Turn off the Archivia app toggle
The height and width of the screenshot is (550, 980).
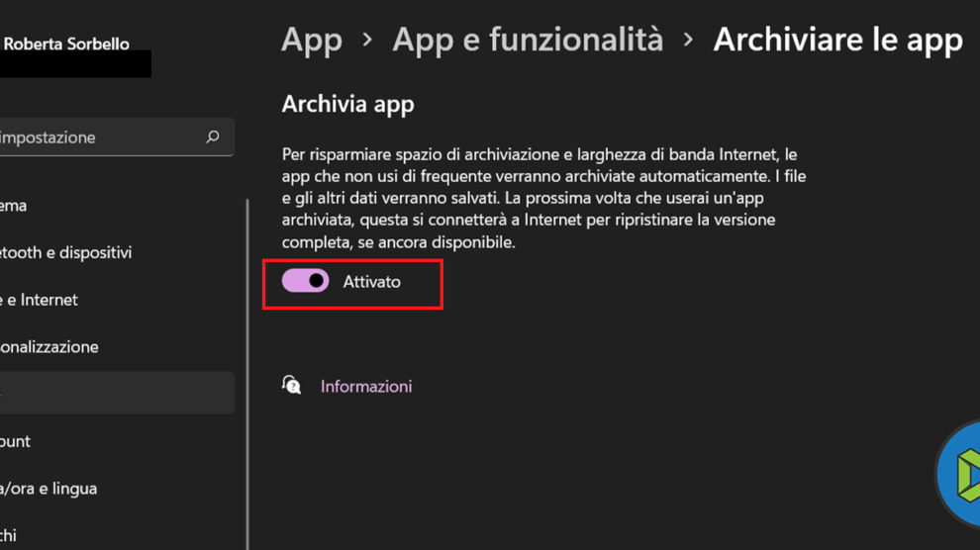coord(305,282)
